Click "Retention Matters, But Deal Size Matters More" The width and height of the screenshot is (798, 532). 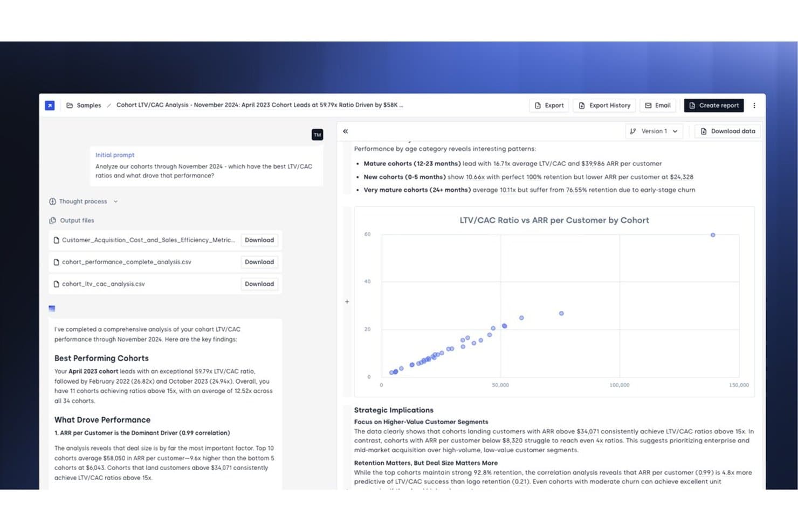pos(426,463)
